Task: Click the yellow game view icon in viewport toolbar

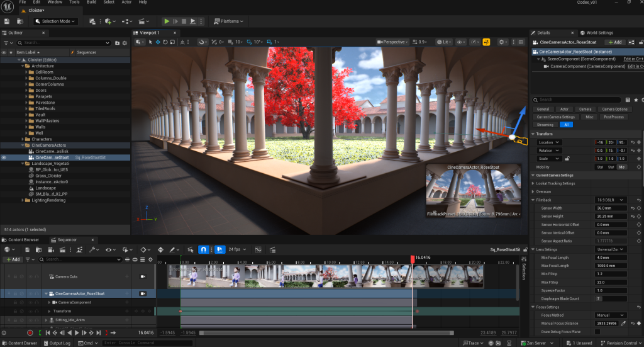Action: (486, 42)
